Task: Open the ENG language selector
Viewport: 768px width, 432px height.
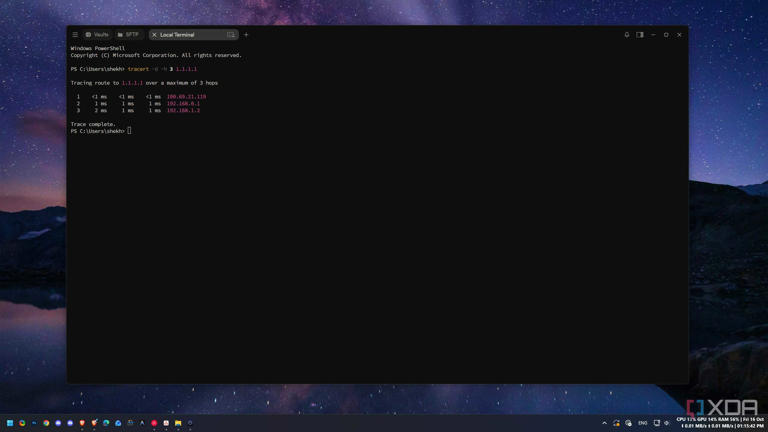Action: pyautogui.click(x=643, y=423)
